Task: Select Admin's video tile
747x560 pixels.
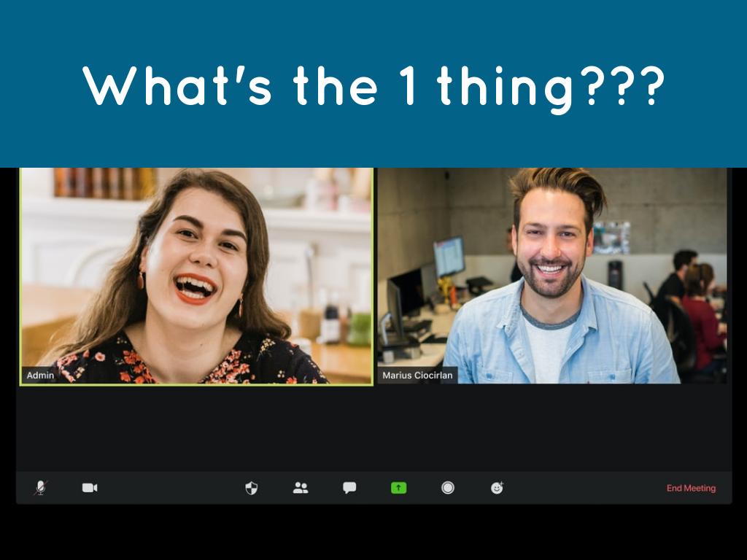Action: [x=196, y=276]
